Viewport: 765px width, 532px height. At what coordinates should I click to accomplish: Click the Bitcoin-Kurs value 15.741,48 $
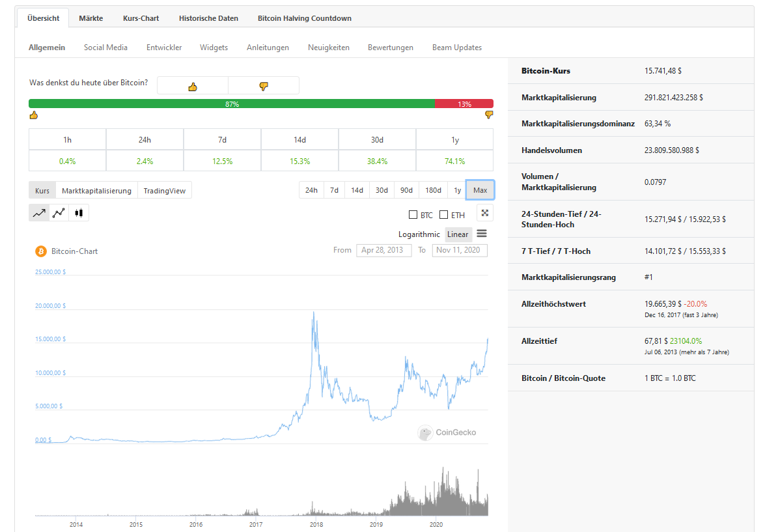coord(663,71)
